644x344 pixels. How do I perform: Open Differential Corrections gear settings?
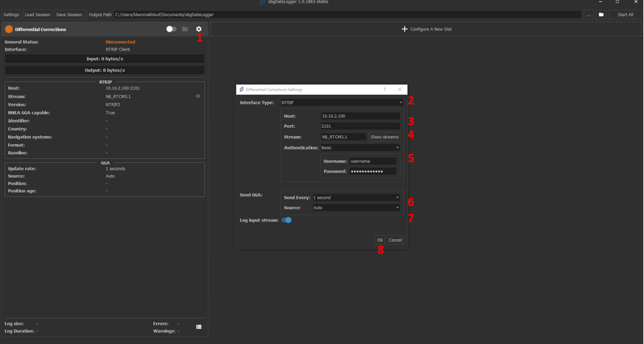[199, 29]
